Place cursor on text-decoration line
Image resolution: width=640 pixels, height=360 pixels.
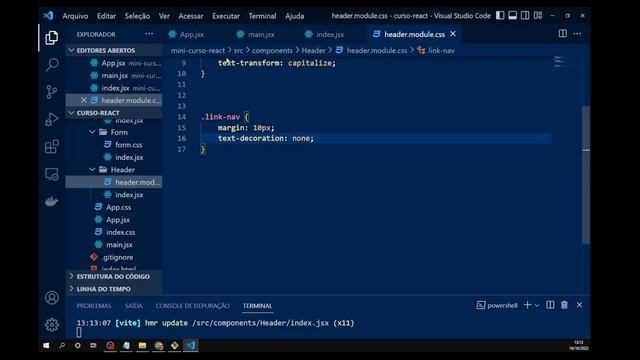pos(265,138)
